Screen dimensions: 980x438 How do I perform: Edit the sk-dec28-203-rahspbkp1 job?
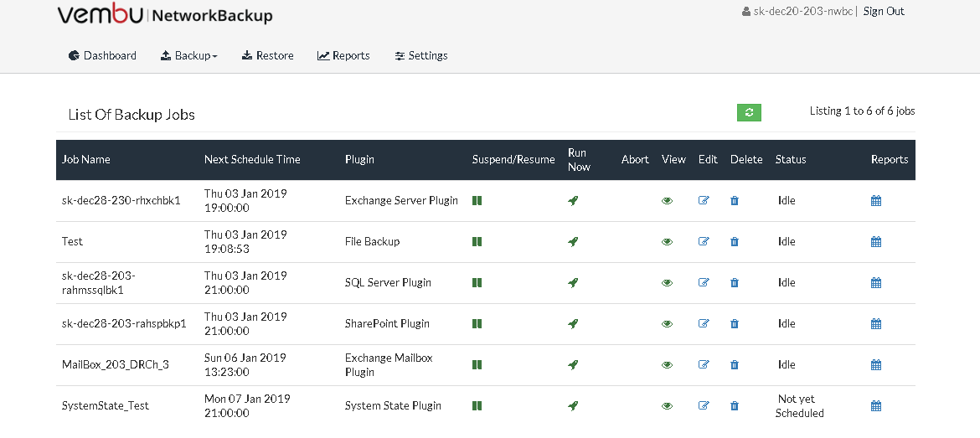point(704,323)
